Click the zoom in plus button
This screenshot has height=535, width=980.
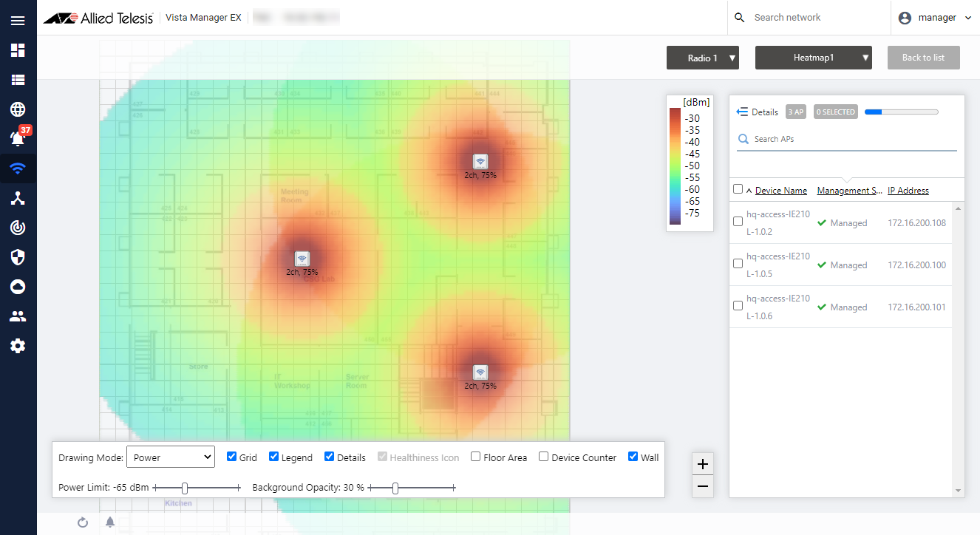(703, 464)
